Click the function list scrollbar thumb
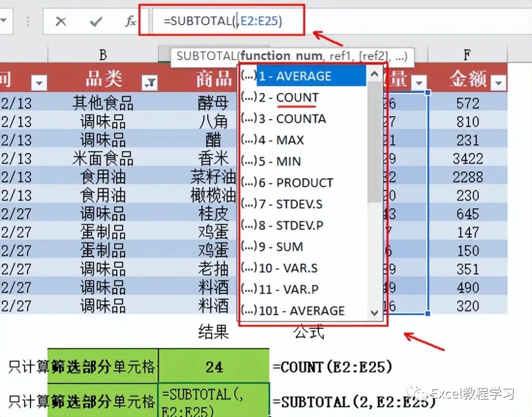This screenshot has height=417, width=532. [x=374, y=142]
